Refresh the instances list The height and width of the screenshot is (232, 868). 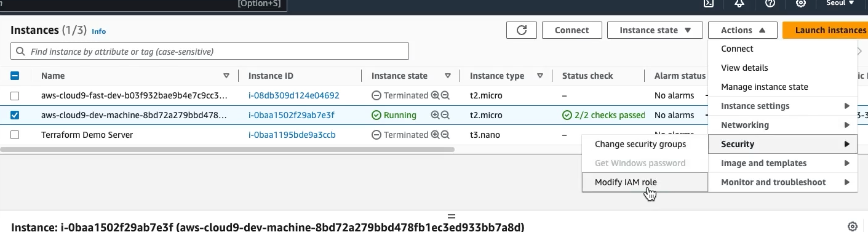tap(522, 30)
